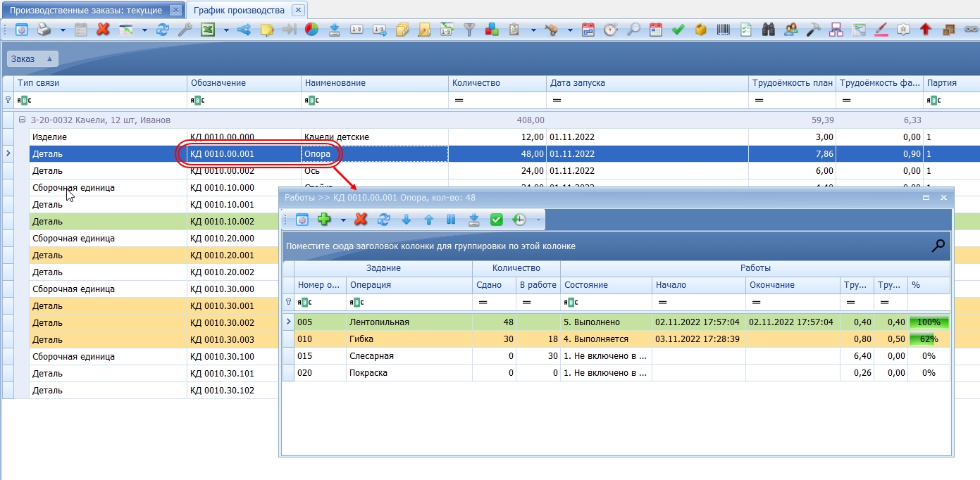Viewport: 980px width, 480px height.
Task: Click the wrench settings icon in the main toolbar
Action: pos(185,30)
